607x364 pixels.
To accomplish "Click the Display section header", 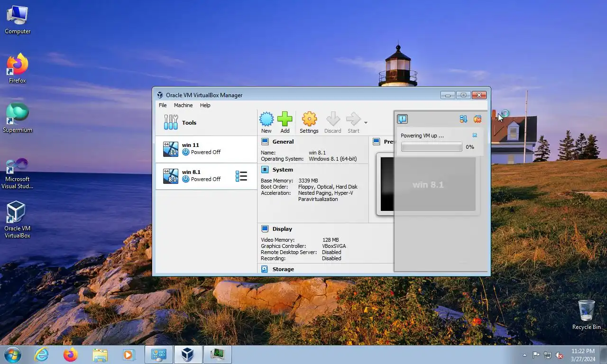I will coord(282,229).
